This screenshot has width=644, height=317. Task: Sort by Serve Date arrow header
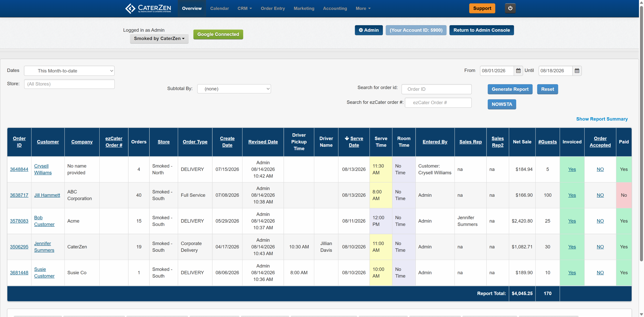(354, 142)
